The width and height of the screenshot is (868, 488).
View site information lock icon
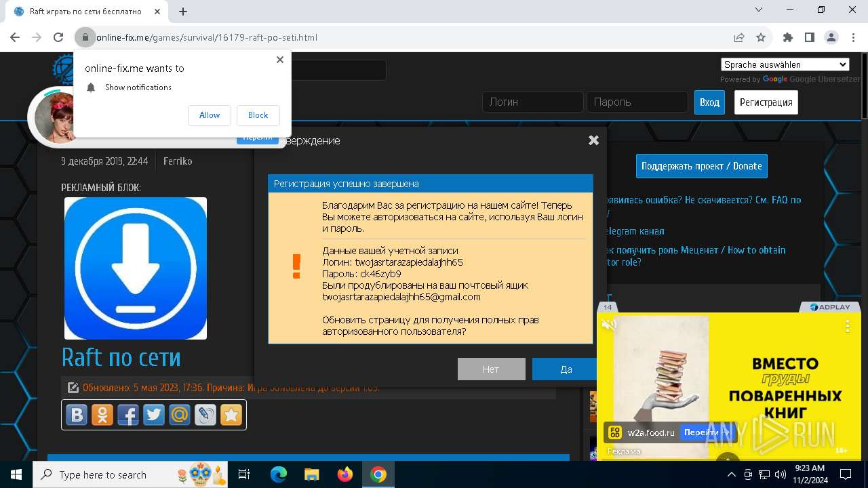pyautogui.click(x=85, y=37)
